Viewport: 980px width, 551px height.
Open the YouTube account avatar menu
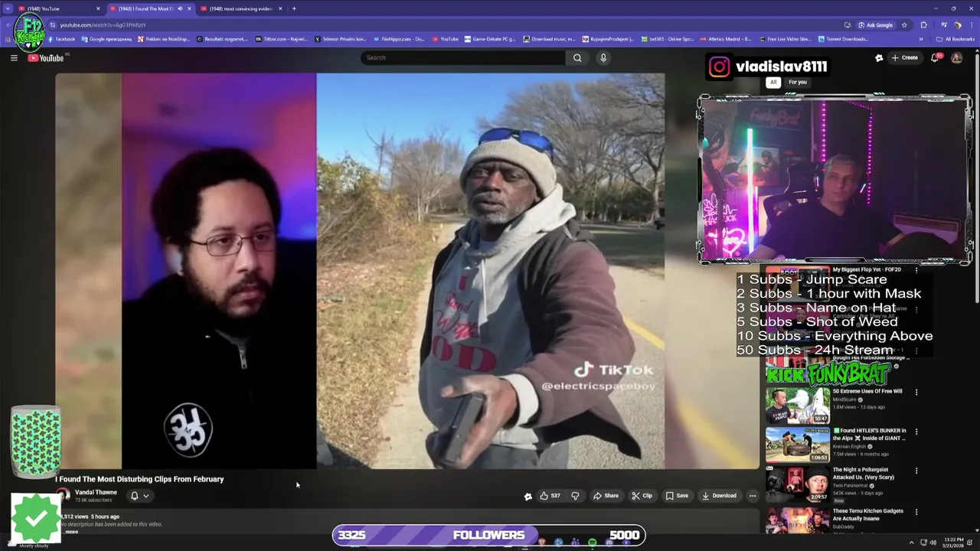pyautogui.click(x=956, y=57)
